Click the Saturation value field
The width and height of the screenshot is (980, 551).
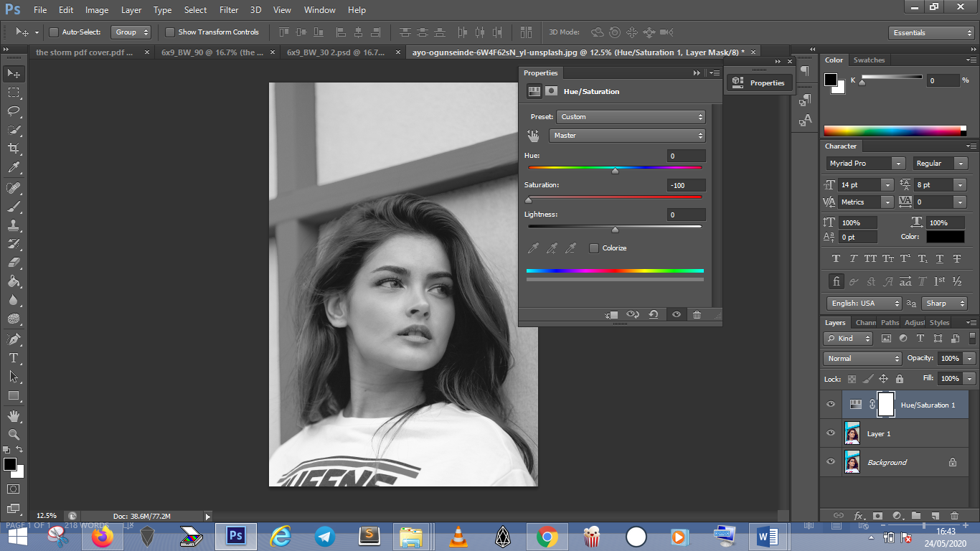click(687, 185)
